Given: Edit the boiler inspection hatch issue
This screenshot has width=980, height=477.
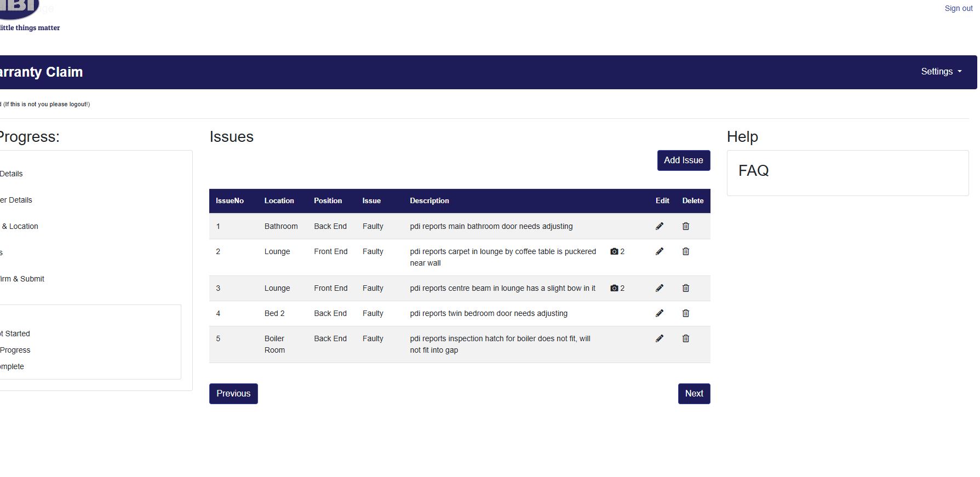Looking at the screenshot, I should [x=659, y=338].
